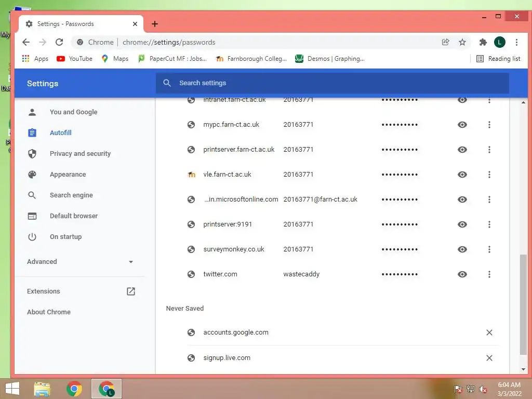Select Autofill in the sidebar
Image resolution: width=532 pixels, height=399 pixels.
pyautogui.click(x=60, y=132)
